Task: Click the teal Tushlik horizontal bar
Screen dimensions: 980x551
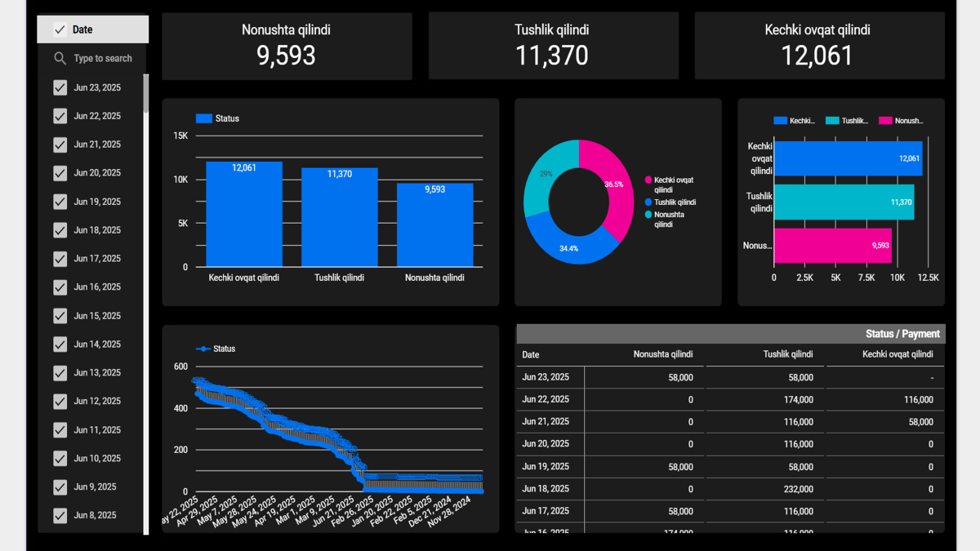Action: 843,202
